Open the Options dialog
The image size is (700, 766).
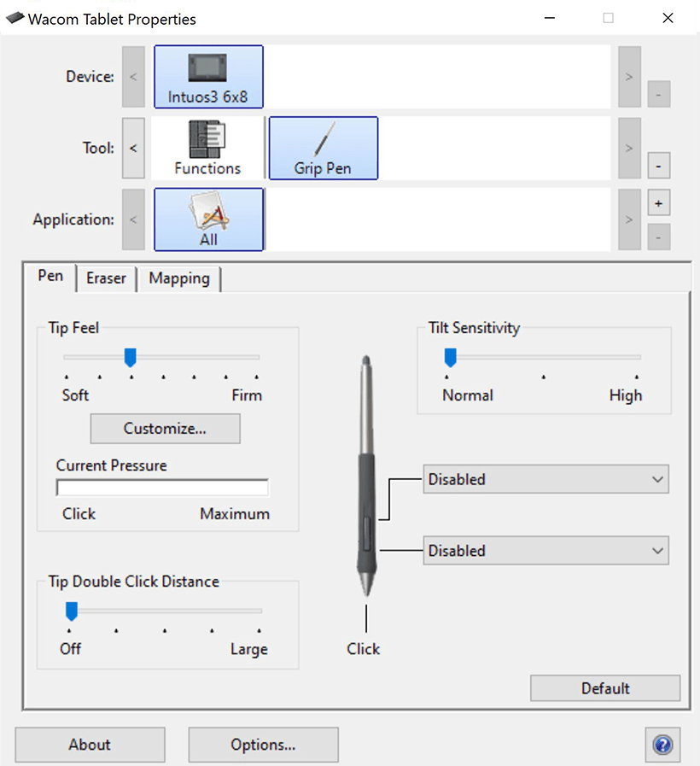(x=263, y=745)
